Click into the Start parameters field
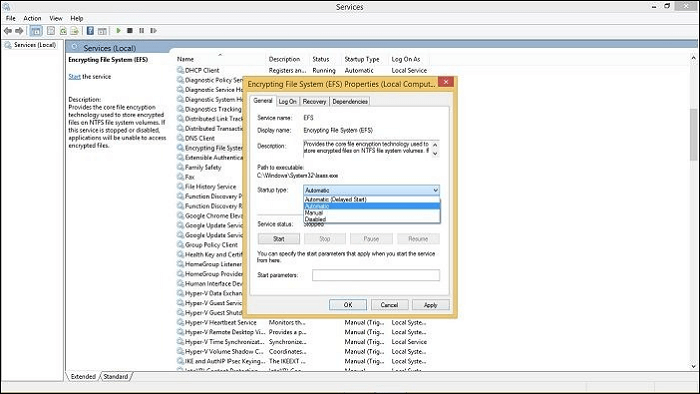 pos(376,275)
